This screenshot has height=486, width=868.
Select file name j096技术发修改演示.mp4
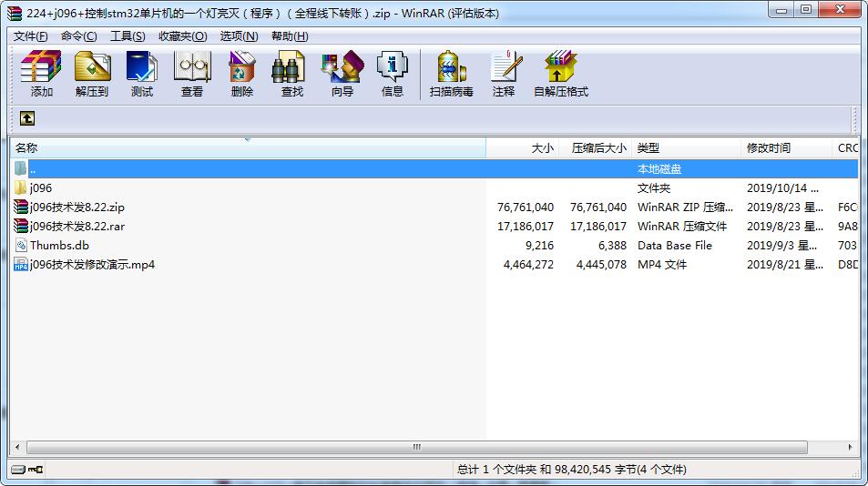pos(92,264)
